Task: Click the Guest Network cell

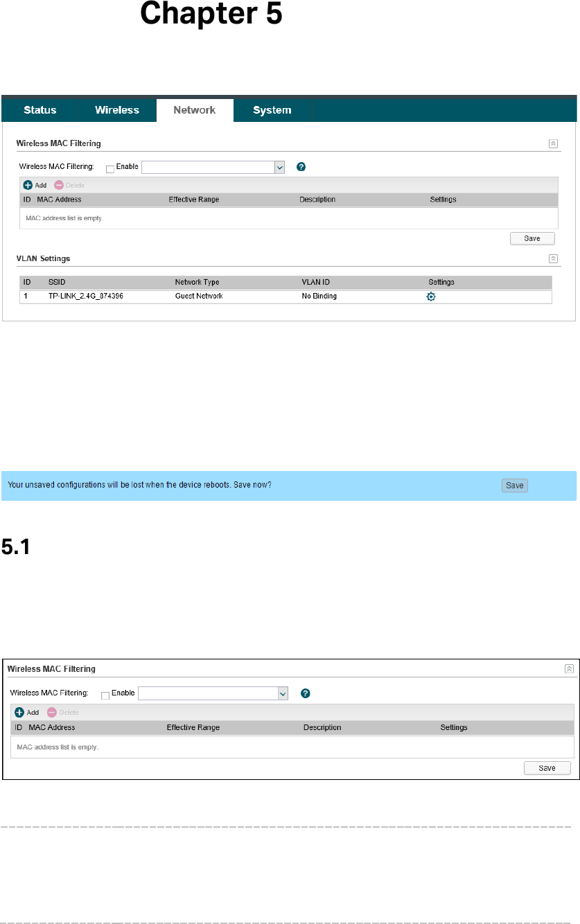Action: 199,296
